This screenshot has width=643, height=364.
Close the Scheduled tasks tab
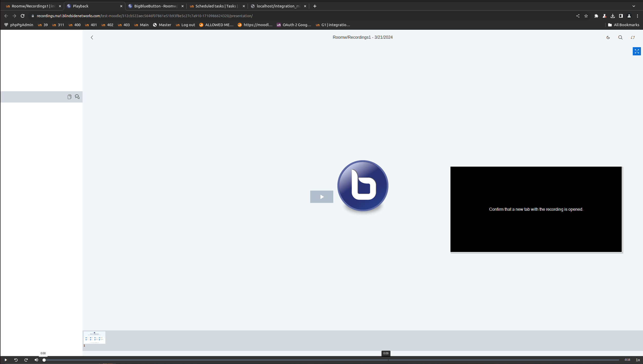(x=244, y=6)
